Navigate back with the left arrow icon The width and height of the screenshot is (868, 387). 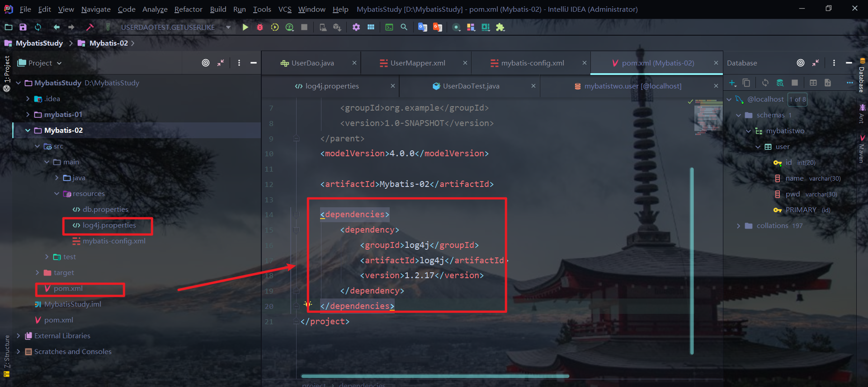pos(57,27)
